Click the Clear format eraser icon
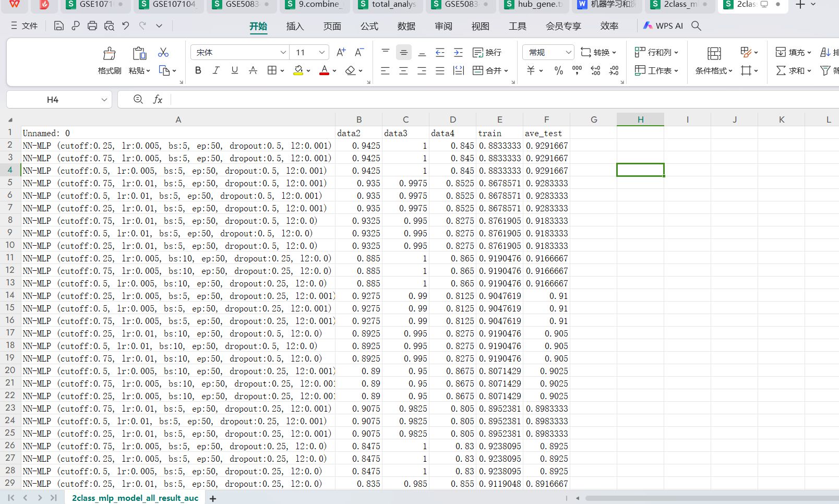 click(x=350, y=70)
